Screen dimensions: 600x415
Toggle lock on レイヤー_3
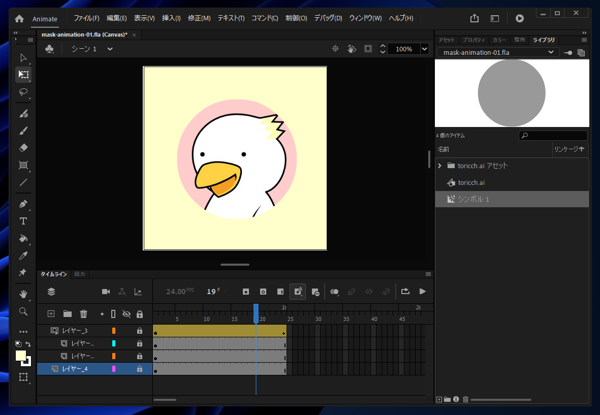point(139,330)
